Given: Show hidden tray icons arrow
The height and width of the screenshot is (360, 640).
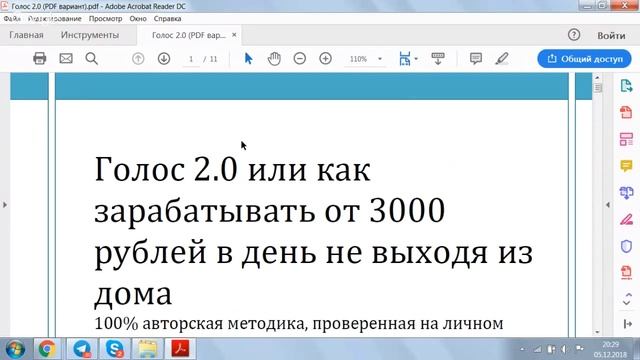Looking at the screenshot, I should [522, 349].
